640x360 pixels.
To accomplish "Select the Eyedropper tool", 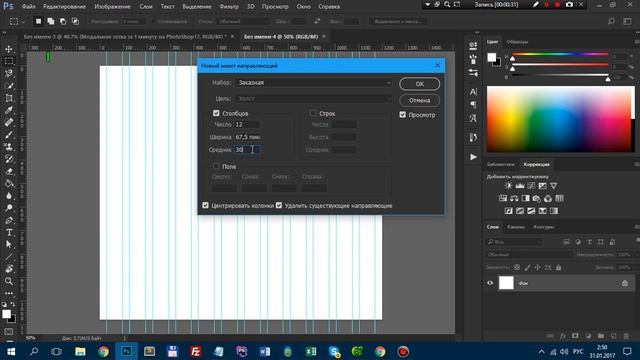I will tap(9, 110).
